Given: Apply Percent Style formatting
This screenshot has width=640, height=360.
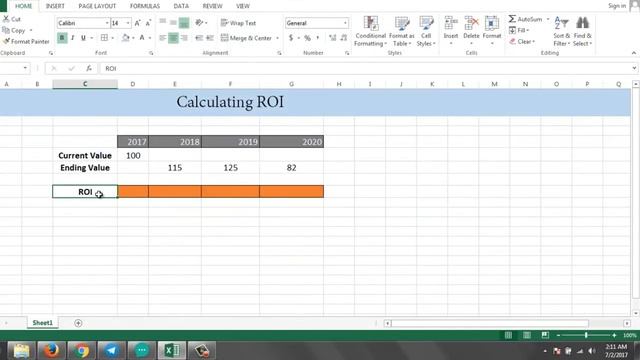Looking at the screenshot, I should (307, 38).
